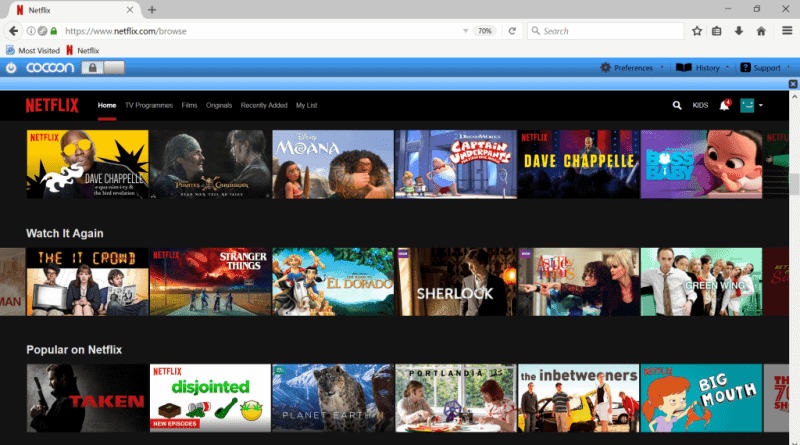Open Cocoon History menu

[x=702, y=68]
